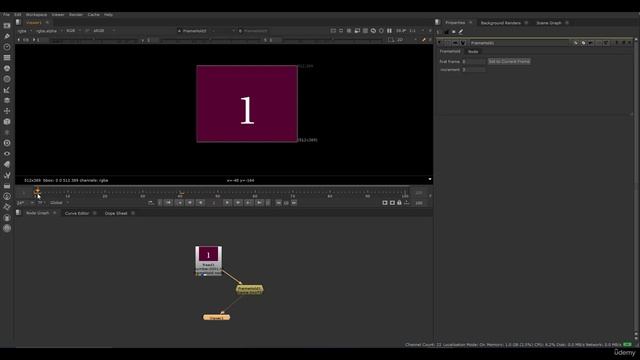The image size is (640, 360).
Task: Open the frames-per-second dropdown showing 24
Action: click(x=25, y=203)
